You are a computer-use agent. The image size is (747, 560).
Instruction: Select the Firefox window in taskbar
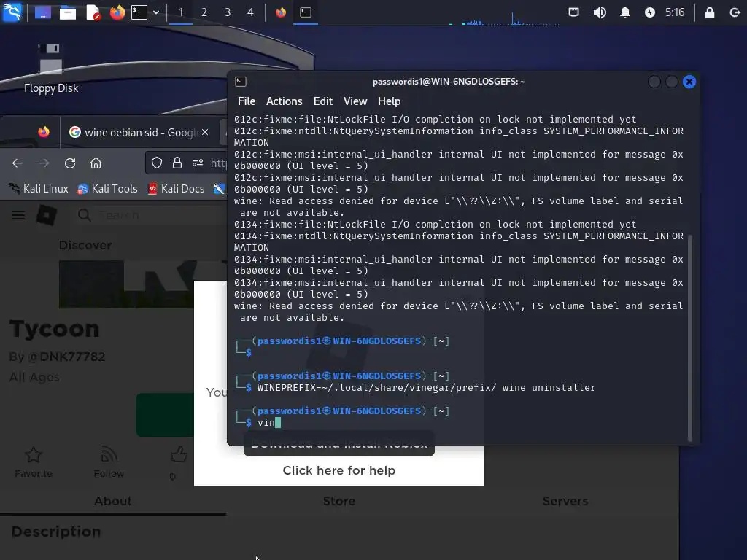pyautogui.click(x=281, y=12)
